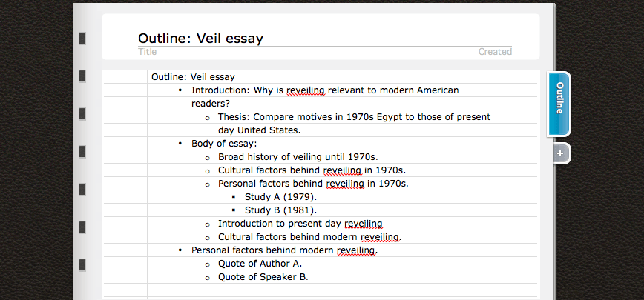The height and width of the screenshot is (300, 644).
Task: Click the Broad history of veiling line
Action: (298, 157)
